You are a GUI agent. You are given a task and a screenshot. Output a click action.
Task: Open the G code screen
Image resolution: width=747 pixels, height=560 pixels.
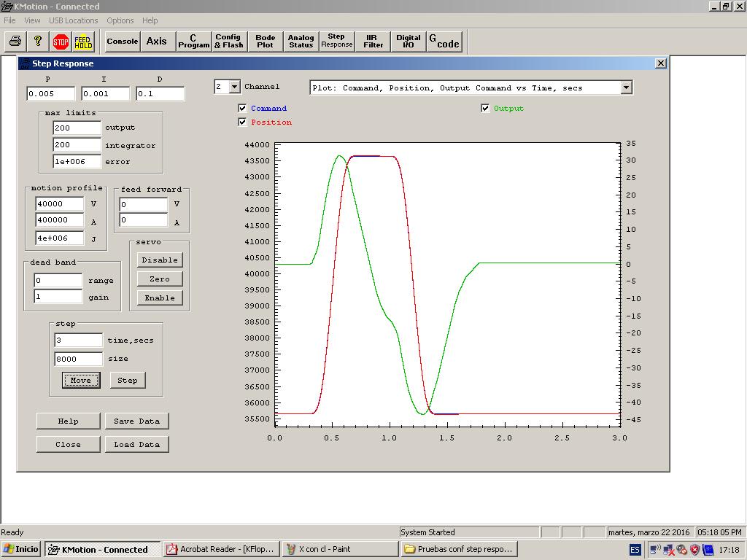444,42
